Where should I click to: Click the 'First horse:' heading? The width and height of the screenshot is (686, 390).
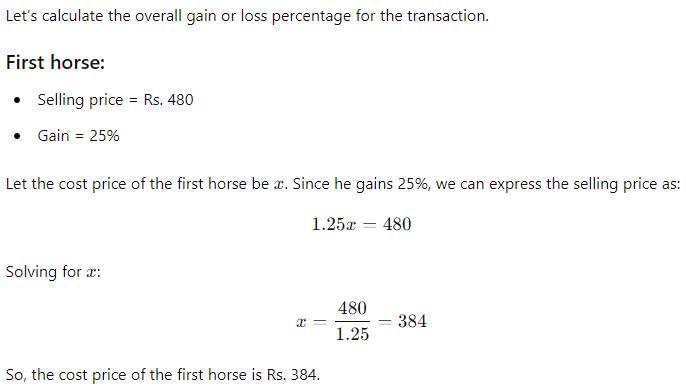pos(55,62)
